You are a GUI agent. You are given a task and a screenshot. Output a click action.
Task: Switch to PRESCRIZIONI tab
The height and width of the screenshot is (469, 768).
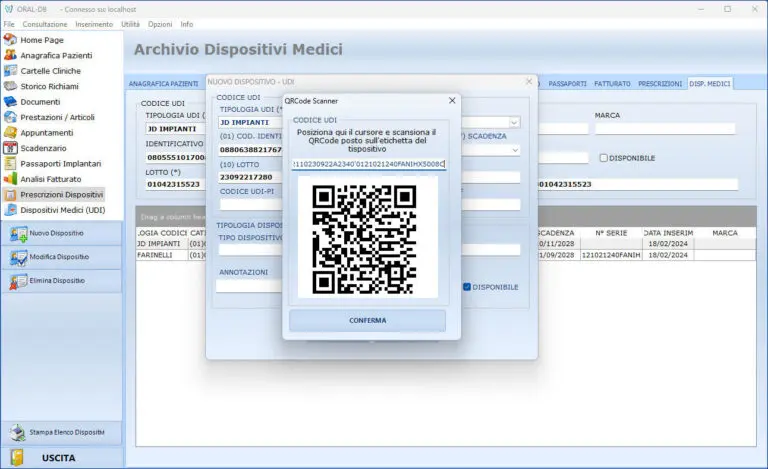(660, 84)
